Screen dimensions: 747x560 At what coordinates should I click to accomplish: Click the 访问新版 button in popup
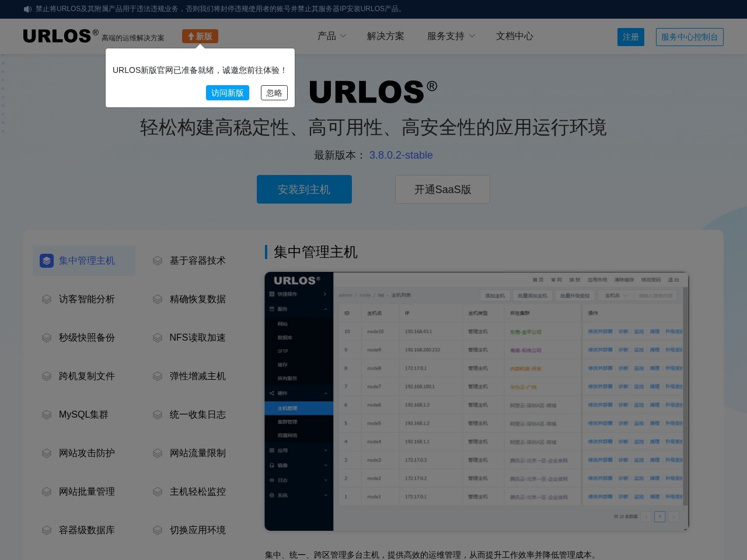click(x=227, y=93)
